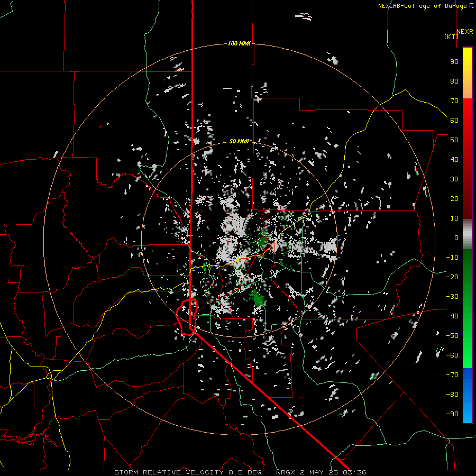Click the 20 knot label on the color scale

[x=454, y=199]
